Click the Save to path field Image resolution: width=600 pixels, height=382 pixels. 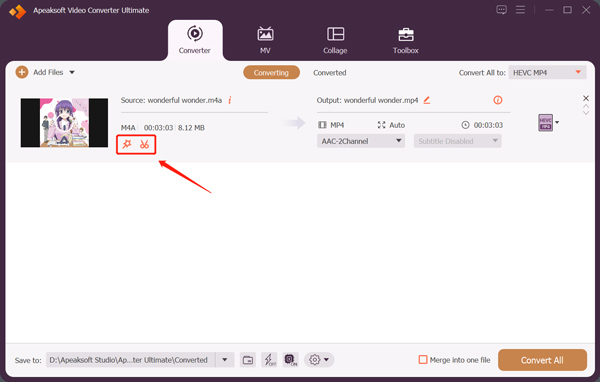(130, 360)
